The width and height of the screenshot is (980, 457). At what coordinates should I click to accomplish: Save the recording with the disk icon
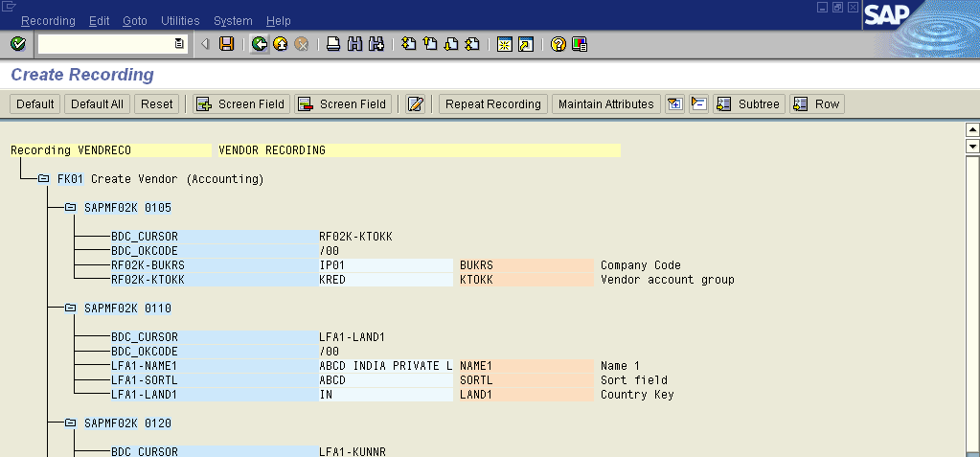pyautogui.click(x=227, y=44)
